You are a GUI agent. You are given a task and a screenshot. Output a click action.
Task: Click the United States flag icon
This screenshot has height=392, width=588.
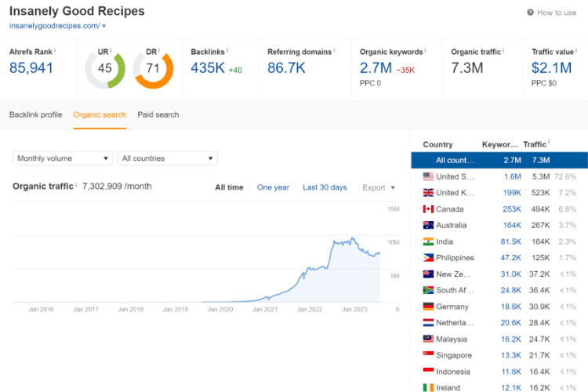point(428,176)
